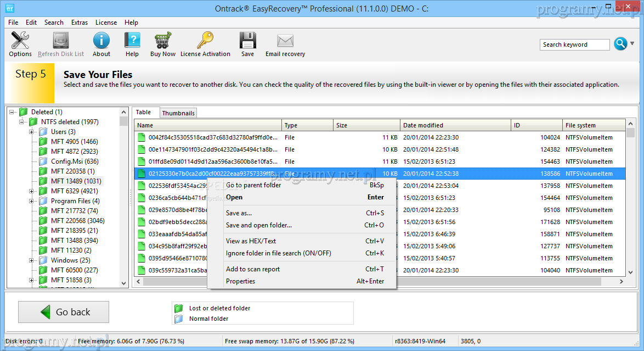Expand the Program Files (4) folder
Image resolution: width=644 pixels, height=351 pixels.
(32, 201)
